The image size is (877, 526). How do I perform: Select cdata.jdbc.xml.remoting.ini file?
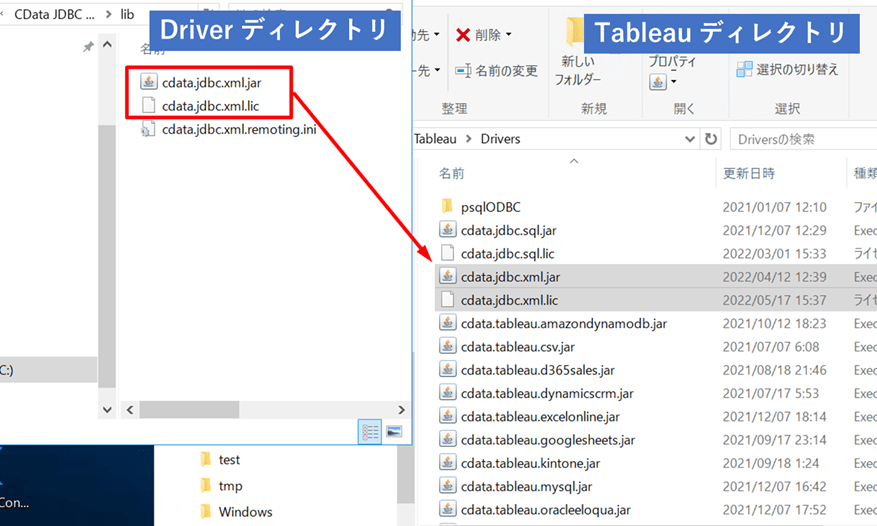click(x=228, y=129)
